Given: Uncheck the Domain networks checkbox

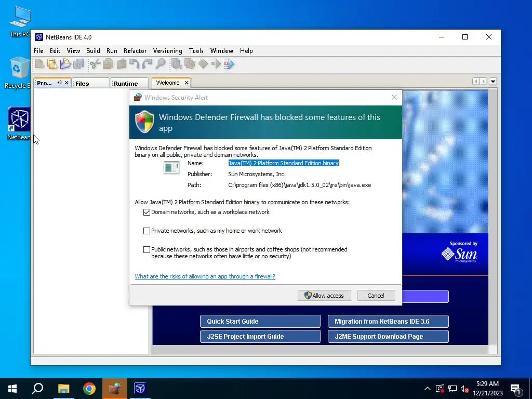Looking at the screenshot, I should point(147,212).
